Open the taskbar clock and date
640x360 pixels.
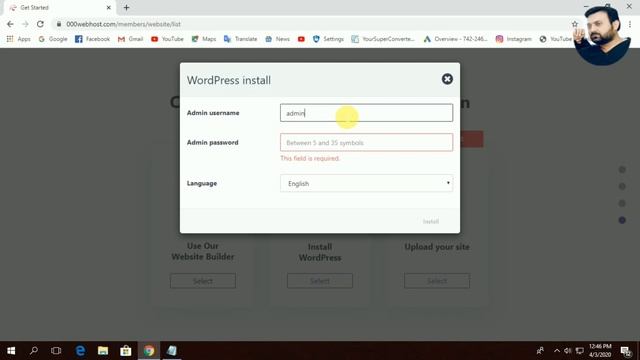600,351
